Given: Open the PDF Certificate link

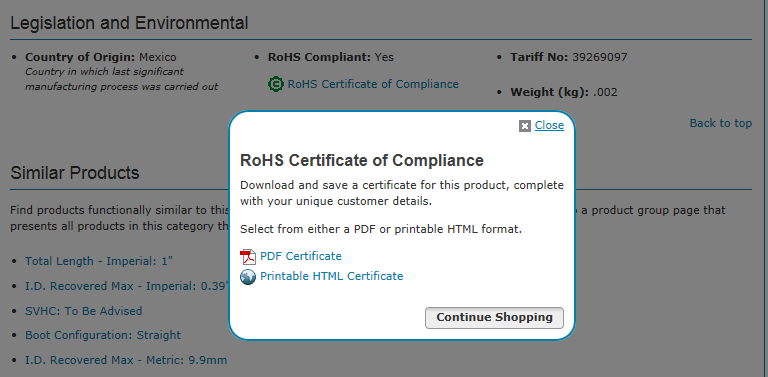Looking at the screenshot, I should pyautogui.click(x=301, y=256).
